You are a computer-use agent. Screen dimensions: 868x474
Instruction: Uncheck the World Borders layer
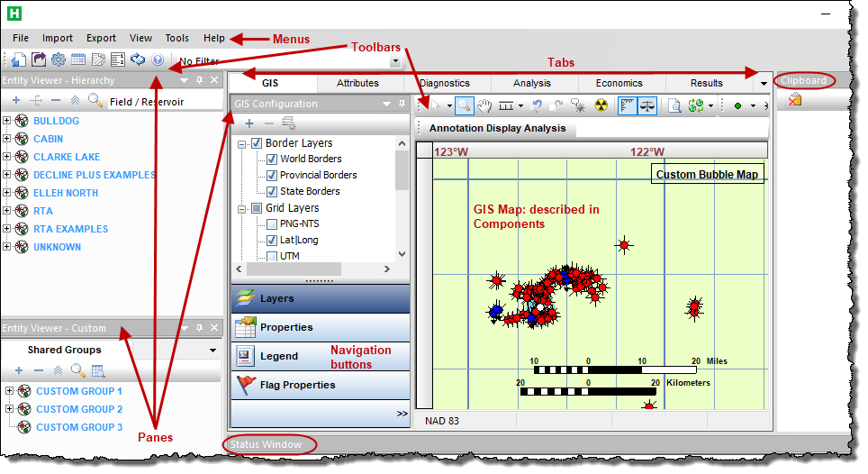tap(272, 160)
